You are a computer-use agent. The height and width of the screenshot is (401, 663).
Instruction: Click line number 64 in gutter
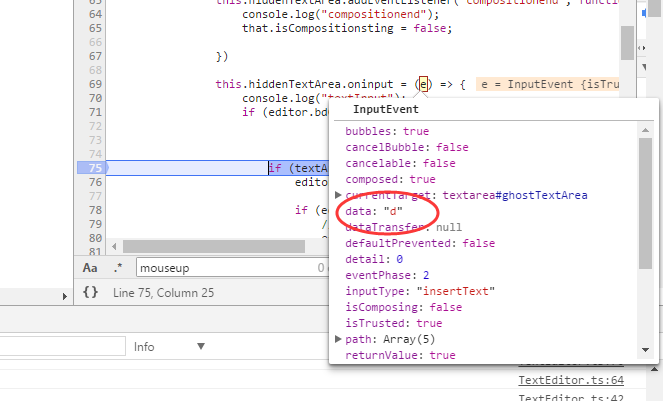coord(96,14)
